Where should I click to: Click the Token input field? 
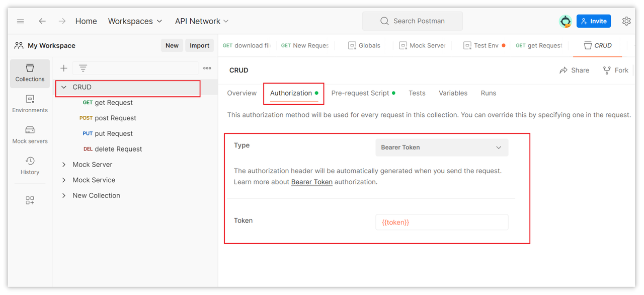coord(442,222)
